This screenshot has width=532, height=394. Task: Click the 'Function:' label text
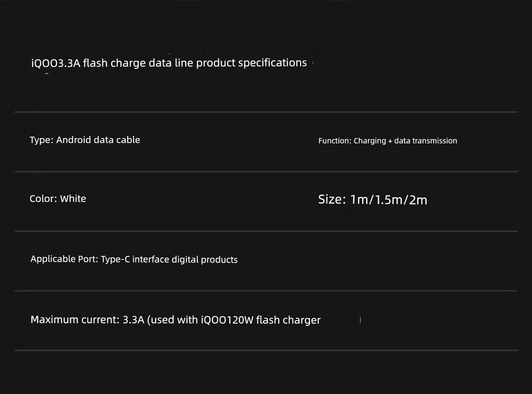tap(334, 141)
